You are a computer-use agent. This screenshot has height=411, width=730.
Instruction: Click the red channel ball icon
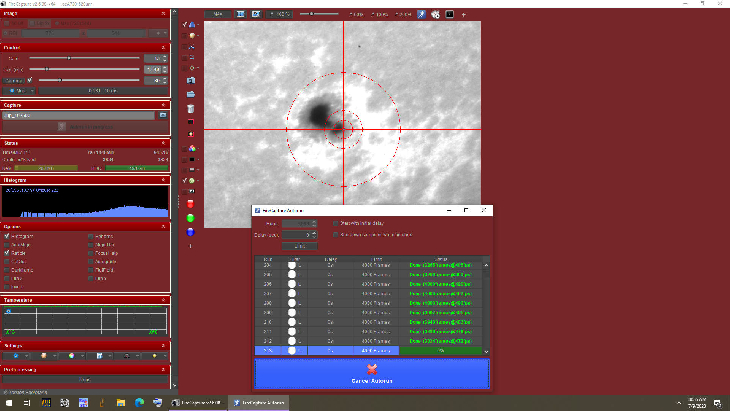click(190, 204)
